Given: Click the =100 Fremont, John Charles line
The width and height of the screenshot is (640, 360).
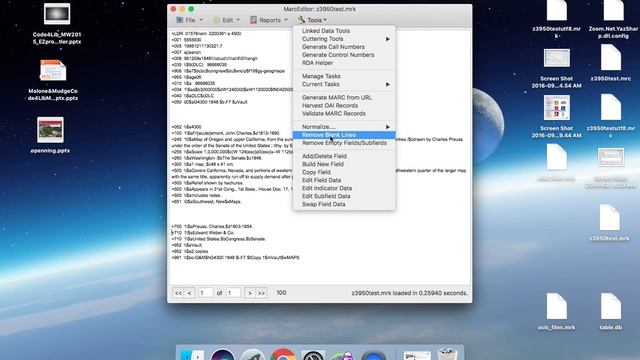Looking at the screenshot, I should click(x=225, y=133).
